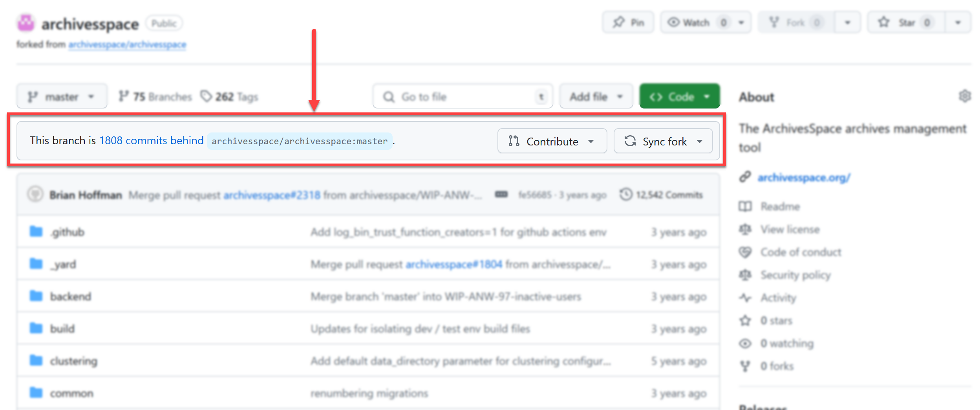Visit the archivesspace.org website link
This screenshot has height=410, width=980.
(804, 178)
